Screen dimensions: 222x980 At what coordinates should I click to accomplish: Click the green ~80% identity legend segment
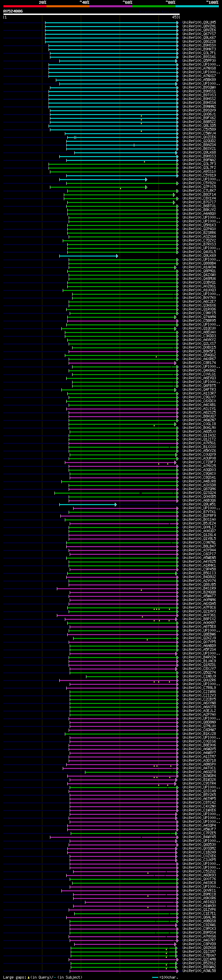pyautogui.click(x=154, y=6)
